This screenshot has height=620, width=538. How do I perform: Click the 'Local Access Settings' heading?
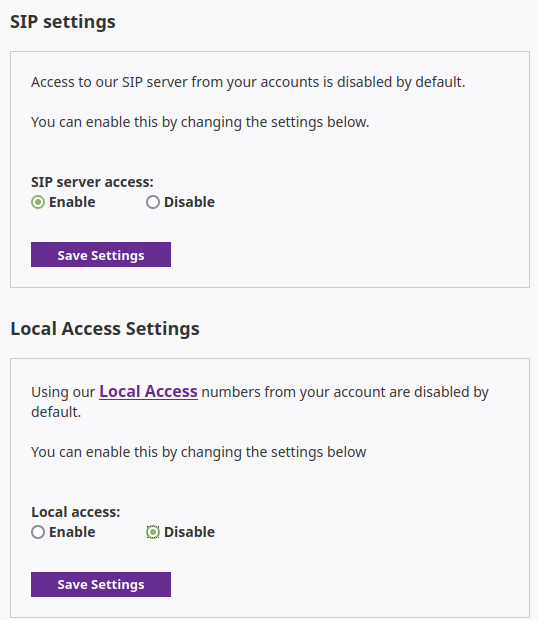click(105, 329)
